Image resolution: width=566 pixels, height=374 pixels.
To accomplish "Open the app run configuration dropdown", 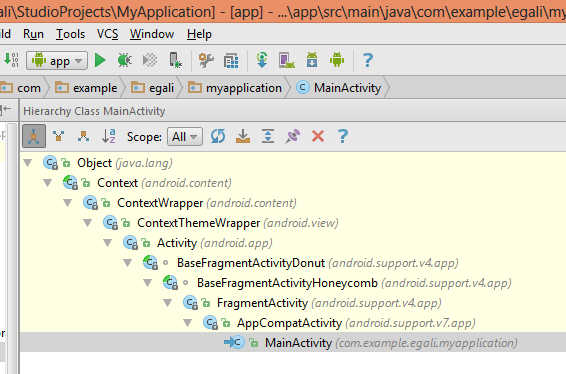I will pos(57,60).
